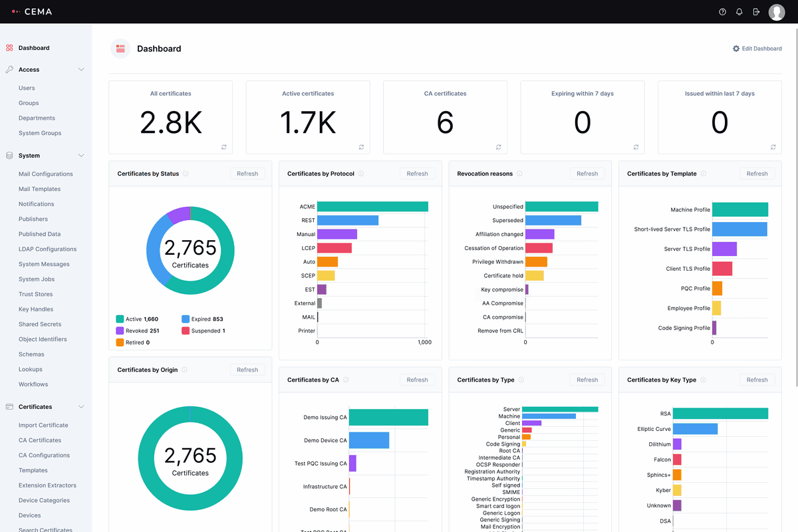Toggle Active series in status legend
This screenshot has width=798, height=532.
(137, 319)
